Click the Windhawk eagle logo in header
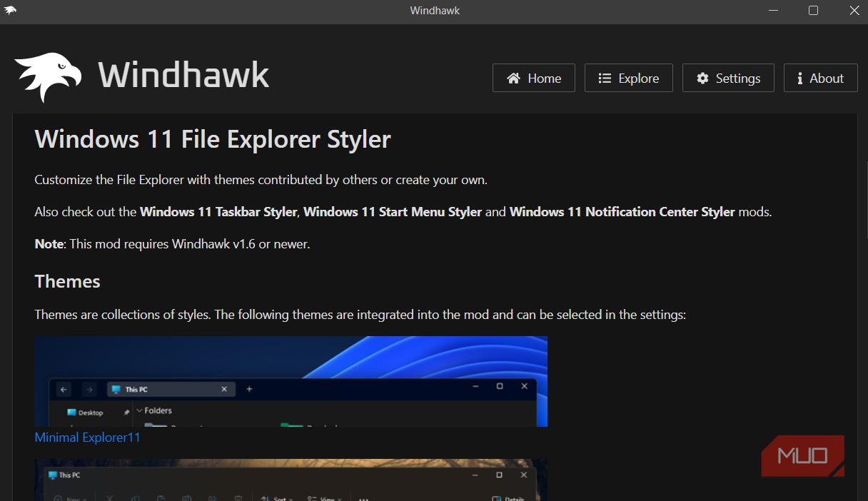The image size is (868, 501). (x=48, y=76)
